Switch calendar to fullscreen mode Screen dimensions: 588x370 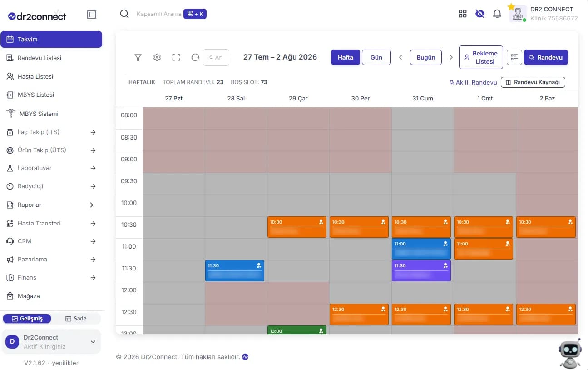pyautogui.click(x=176, y=57)
